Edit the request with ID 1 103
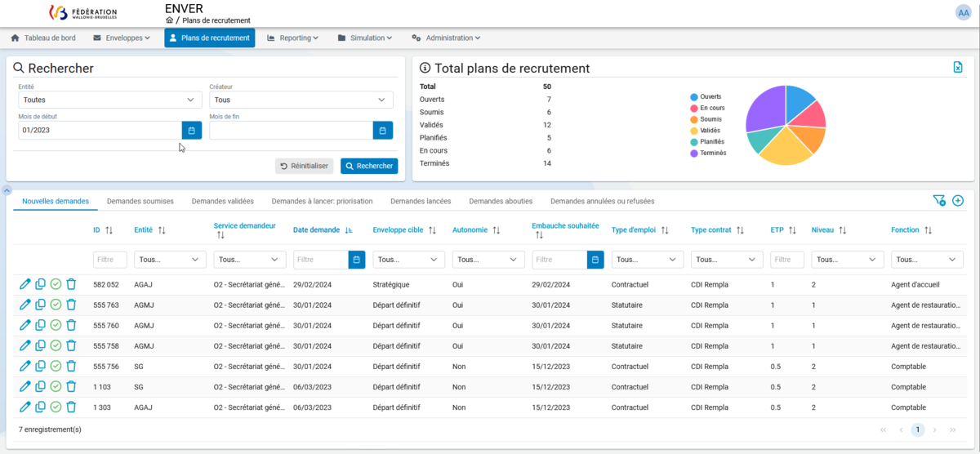980x454 pixels. click(x=24, y=386)
